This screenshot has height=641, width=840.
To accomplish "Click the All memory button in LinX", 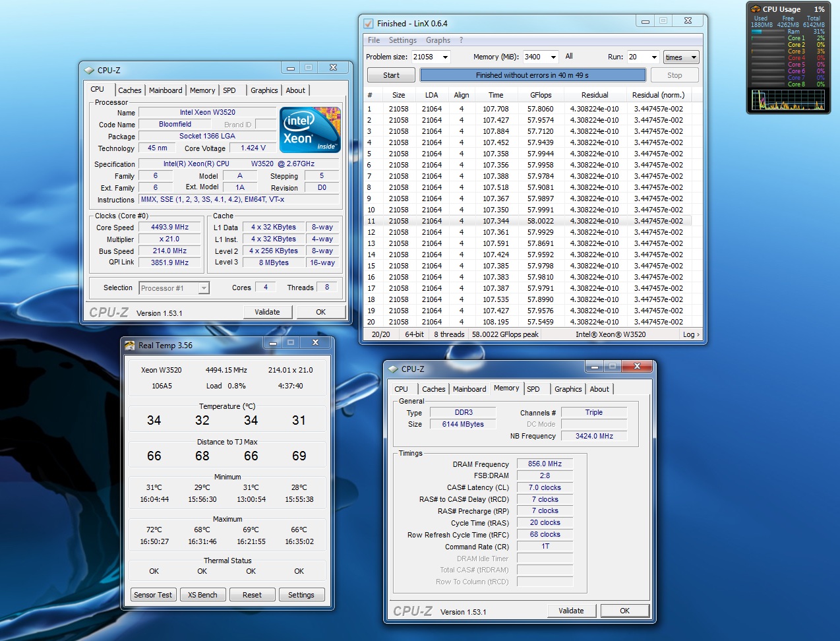I will tap(569, 57).
